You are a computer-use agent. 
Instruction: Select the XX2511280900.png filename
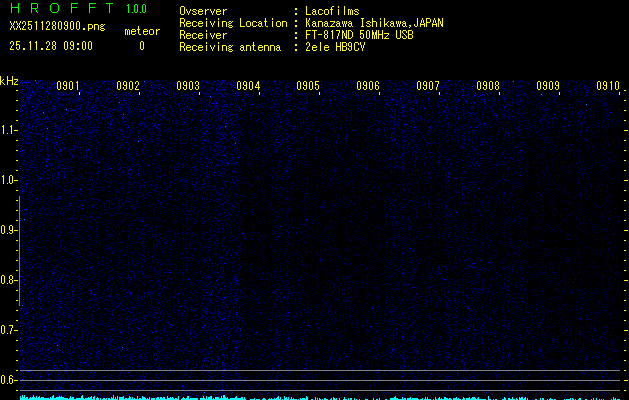56,27
